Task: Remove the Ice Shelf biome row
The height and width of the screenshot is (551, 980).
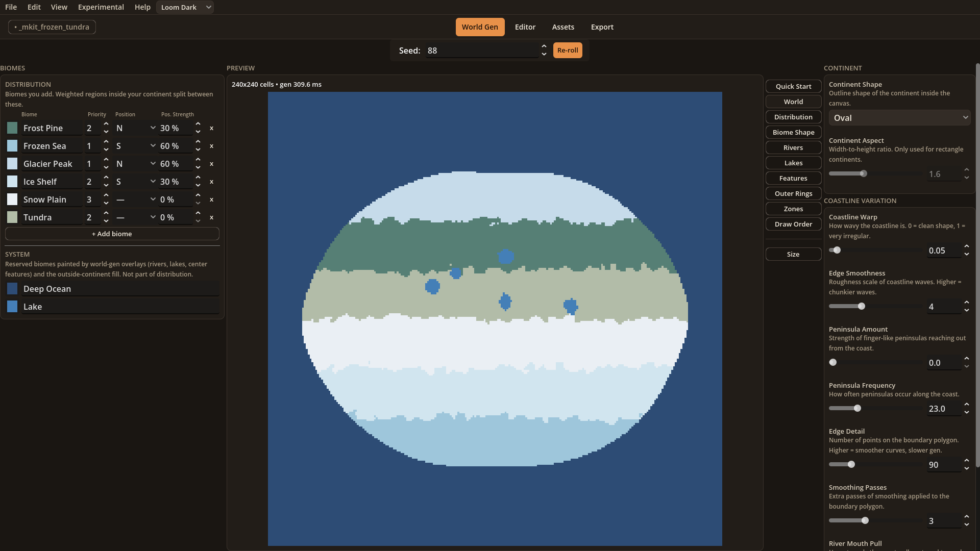Action: pyautogui.click(x=211, y=182)
